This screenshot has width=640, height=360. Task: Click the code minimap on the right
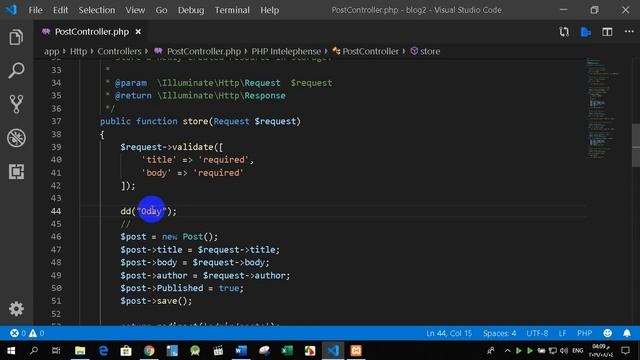pos(602,108)
